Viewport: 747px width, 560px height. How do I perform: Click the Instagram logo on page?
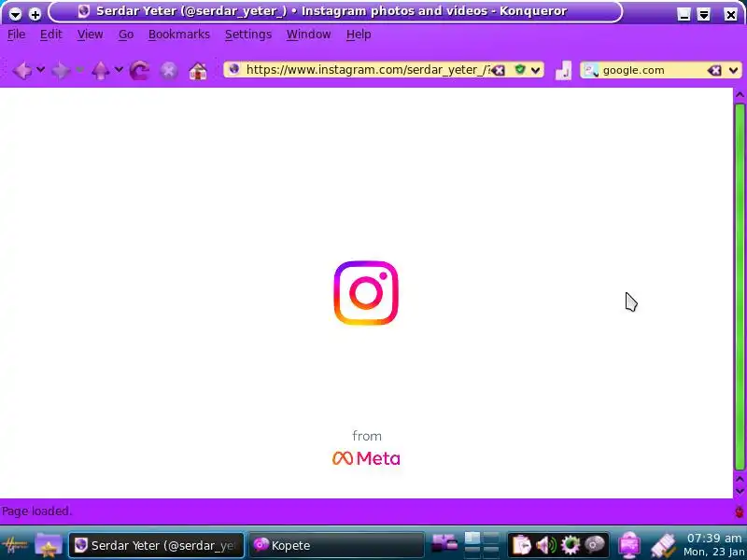[x=366, y=293]
